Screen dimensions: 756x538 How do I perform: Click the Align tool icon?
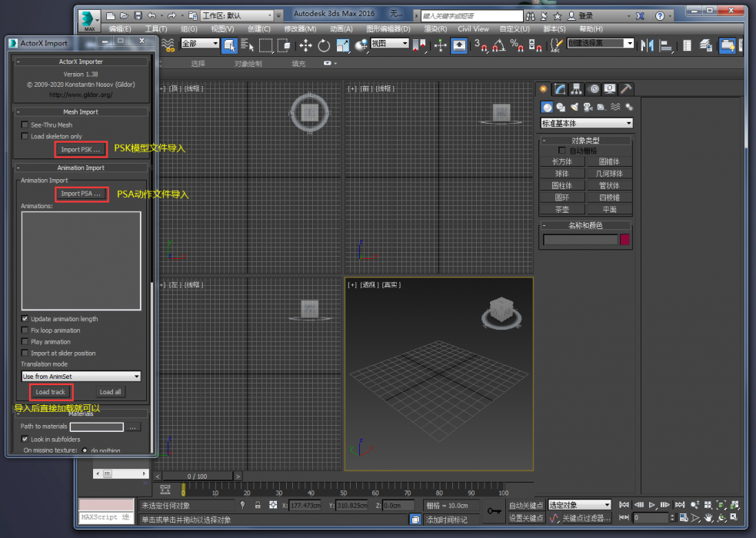point(665,46)
